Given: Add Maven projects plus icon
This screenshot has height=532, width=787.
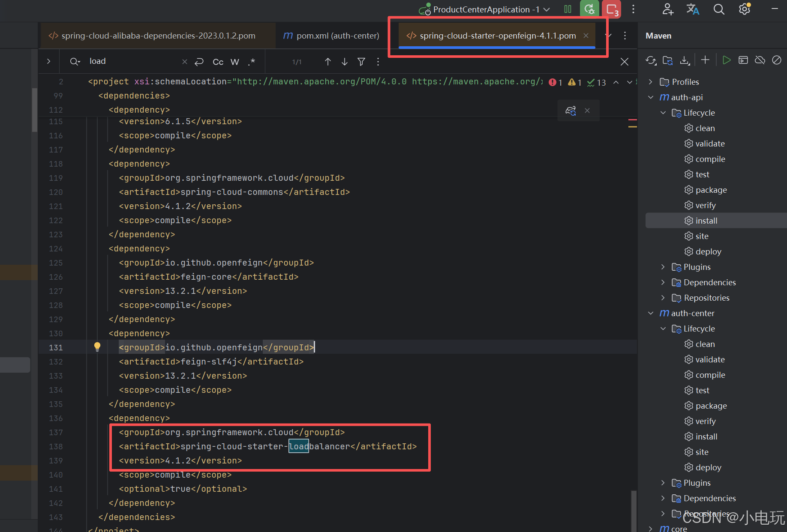Looking at the screenshot, I should (705, 60).
